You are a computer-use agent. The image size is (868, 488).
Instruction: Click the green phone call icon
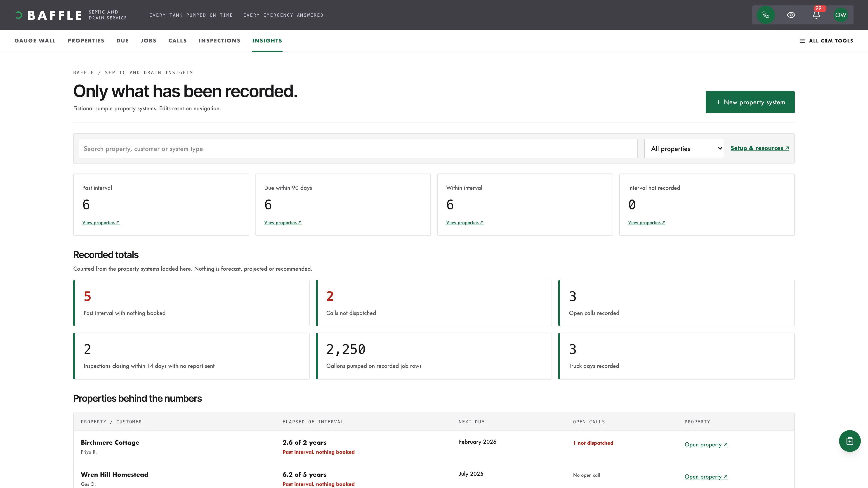pos(766,15)
